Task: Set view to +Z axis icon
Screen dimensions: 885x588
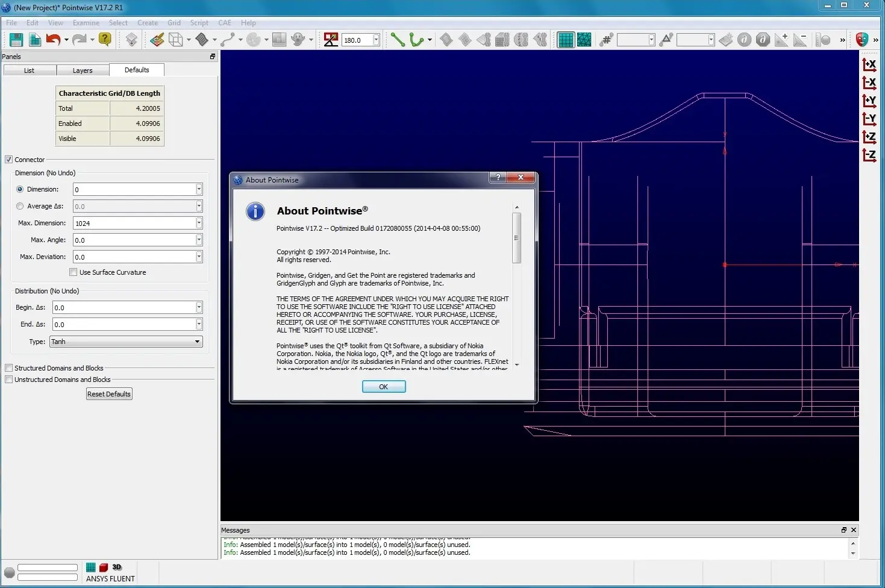Action: coord(869,137)
